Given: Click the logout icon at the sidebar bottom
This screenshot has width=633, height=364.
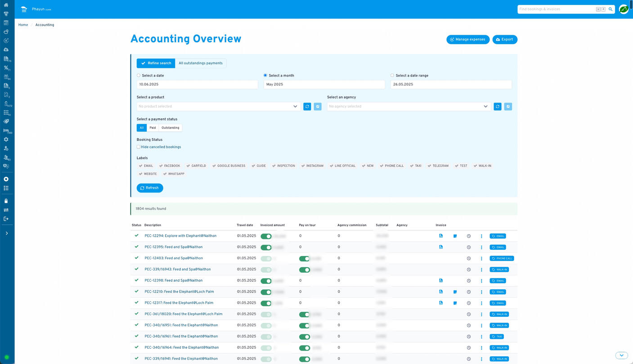Looking at the screenshot, I should tap(6, 219).
